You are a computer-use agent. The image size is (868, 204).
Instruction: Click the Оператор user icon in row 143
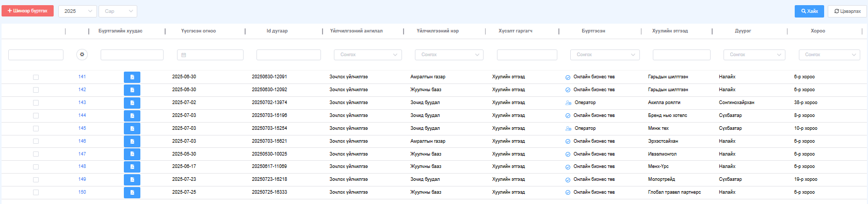pos(568,103)
